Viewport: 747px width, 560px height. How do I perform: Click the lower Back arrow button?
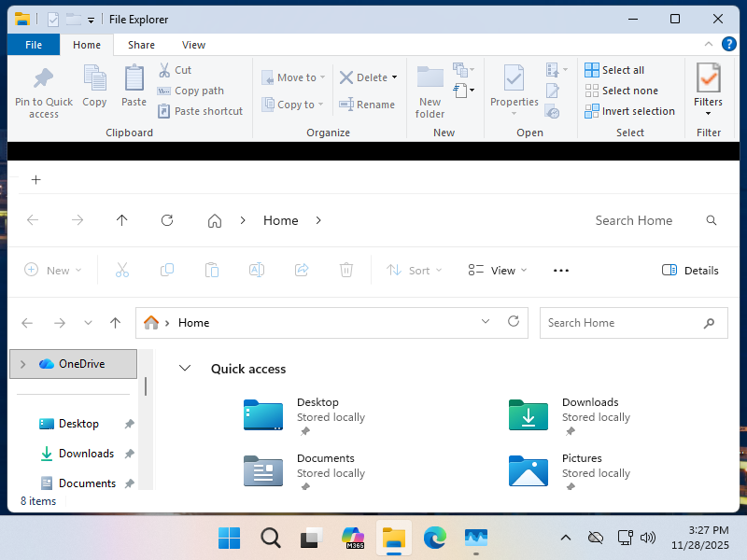coord(27,323)
